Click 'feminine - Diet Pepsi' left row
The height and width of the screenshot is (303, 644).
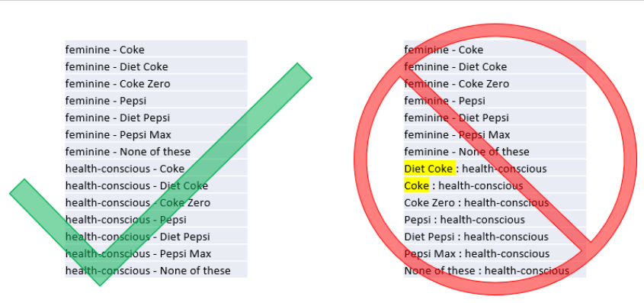pyautogui.click(x=156, y=118)
